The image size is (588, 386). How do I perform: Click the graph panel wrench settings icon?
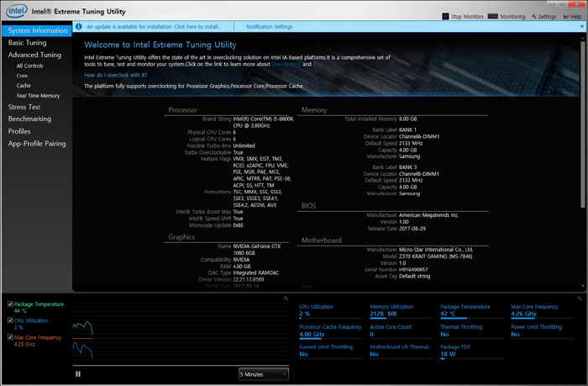point(286,299)
